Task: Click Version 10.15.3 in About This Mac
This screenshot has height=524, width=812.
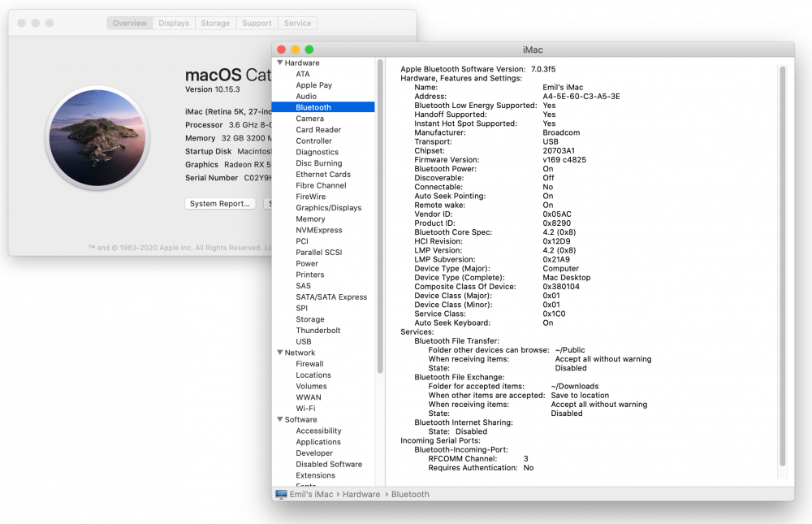Action: click(212, 89)
